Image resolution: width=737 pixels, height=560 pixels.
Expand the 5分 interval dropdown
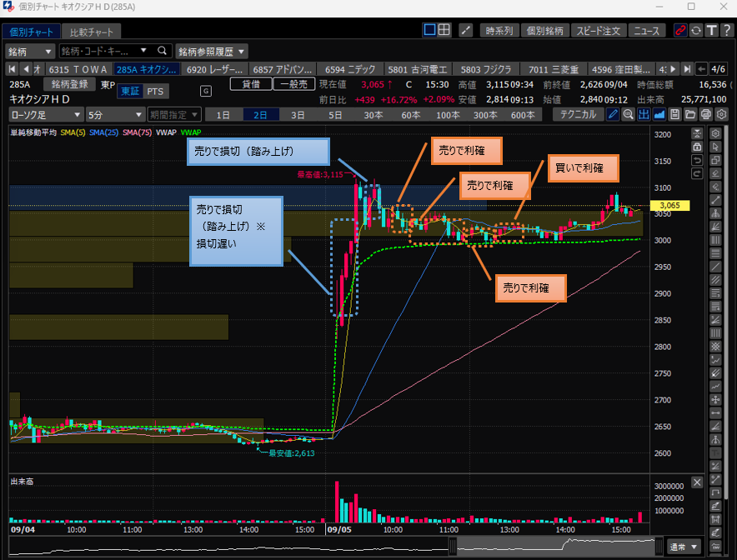point(116,114)
